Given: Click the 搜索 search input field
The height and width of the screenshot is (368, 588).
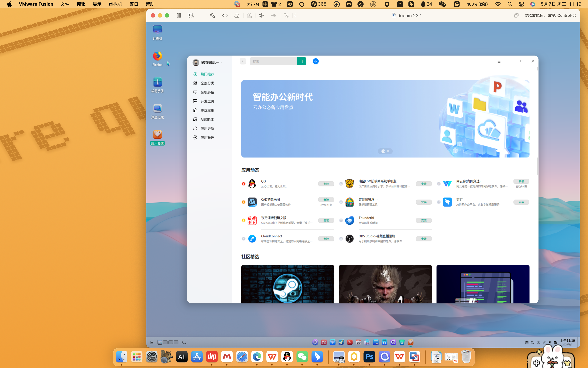Looking at the screenshot, I should [x=273, y=61].
